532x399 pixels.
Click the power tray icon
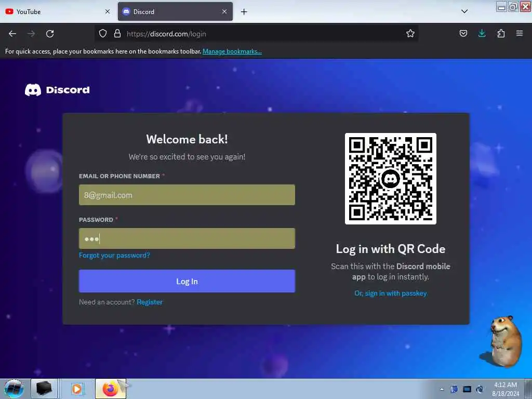click(x=480, y=389)
